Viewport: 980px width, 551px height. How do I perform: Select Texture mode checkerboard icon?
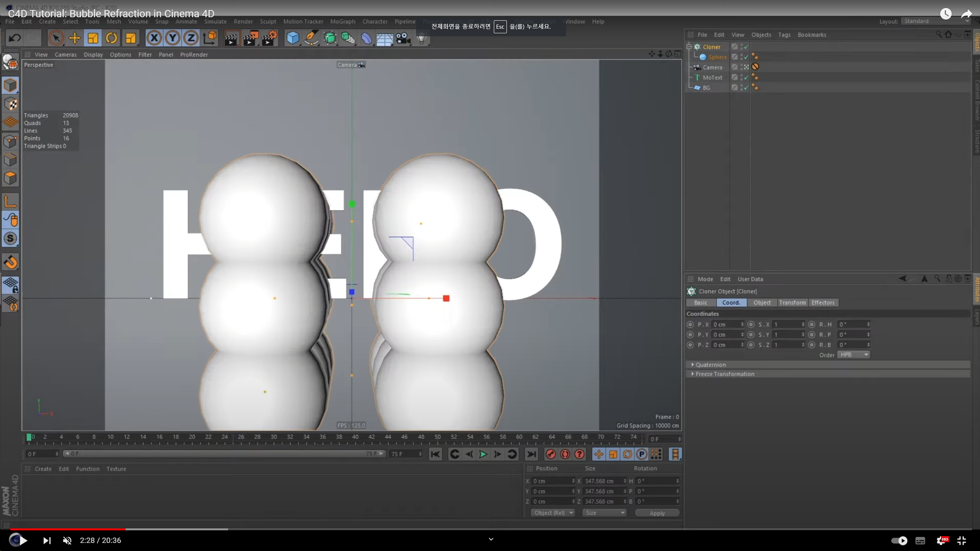point(10,104)
